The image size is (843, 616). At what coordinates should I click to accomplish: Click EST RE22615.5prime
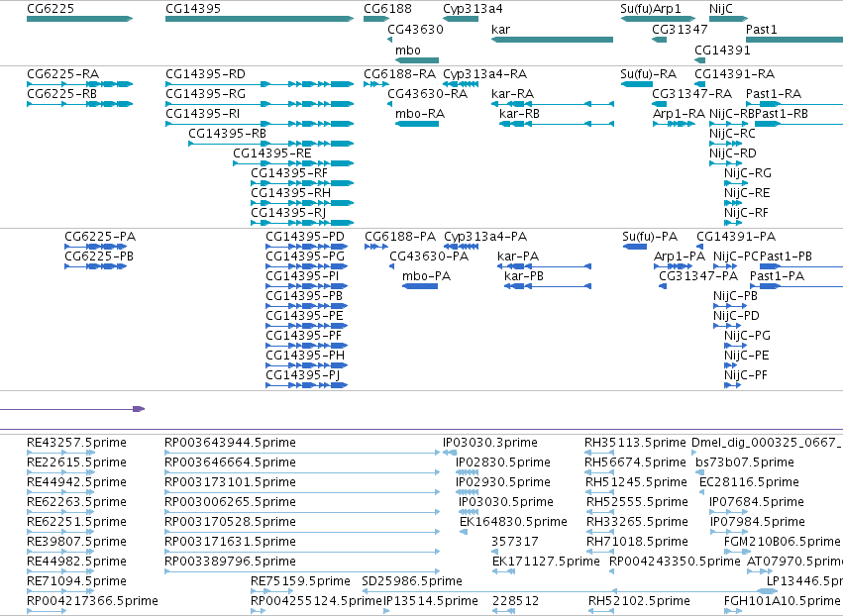60,472
